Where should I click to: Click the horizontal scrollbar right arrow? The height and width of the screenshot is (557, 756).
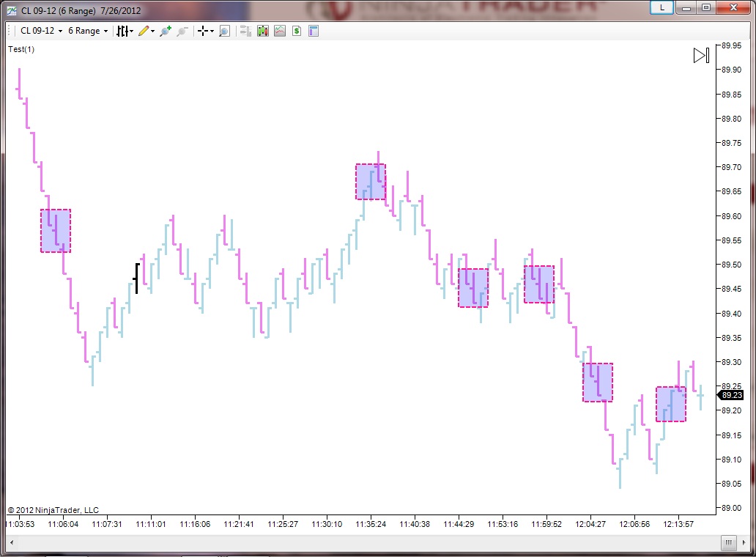[744, 542]
